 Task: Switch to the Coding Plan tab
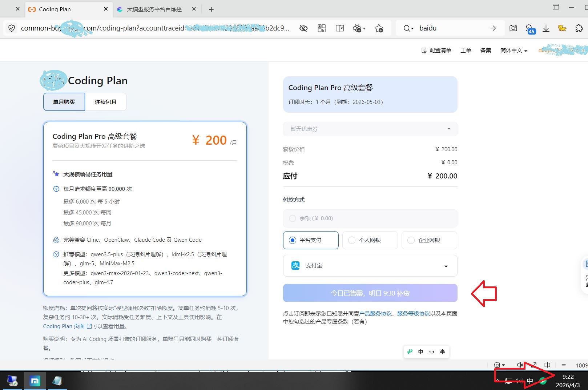pyautogui.click(x=68, y=9)
